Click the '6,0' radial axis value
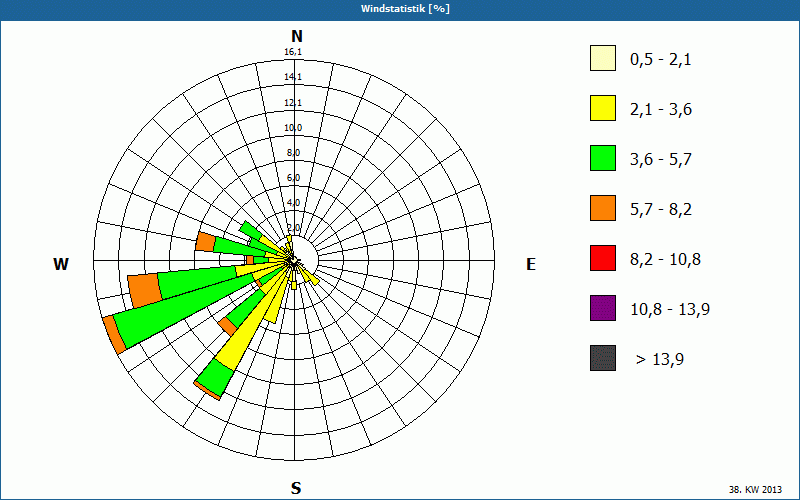Screen dimensions: 800x500 point(293,178)
